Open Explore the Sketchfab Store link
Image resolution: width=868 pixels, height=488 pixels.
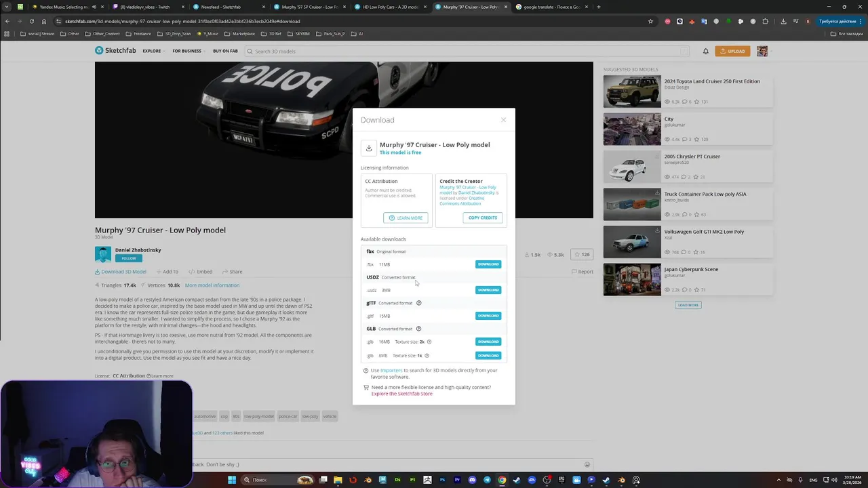401,394
